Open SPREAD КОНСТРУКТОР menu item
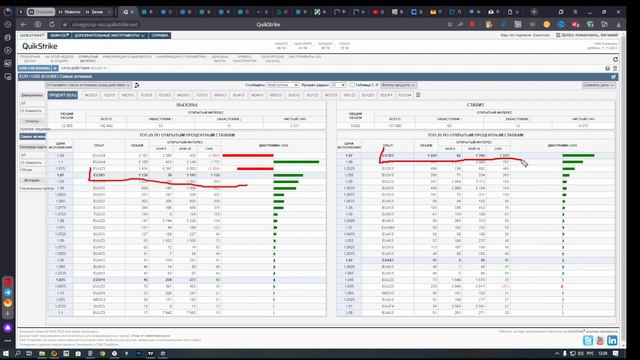 click(x=244, y=59)
